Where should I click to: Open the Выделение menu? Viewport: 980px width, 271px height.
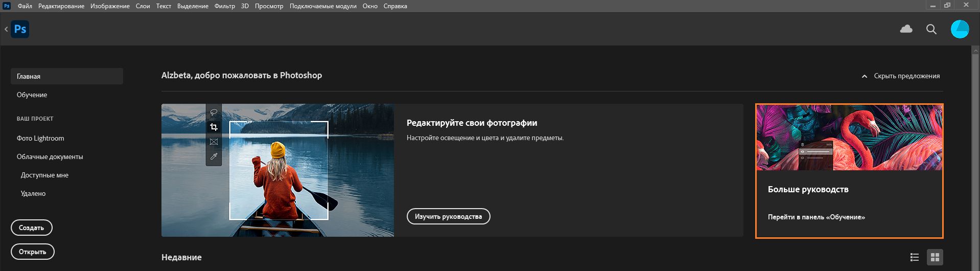tap(193, 6)
